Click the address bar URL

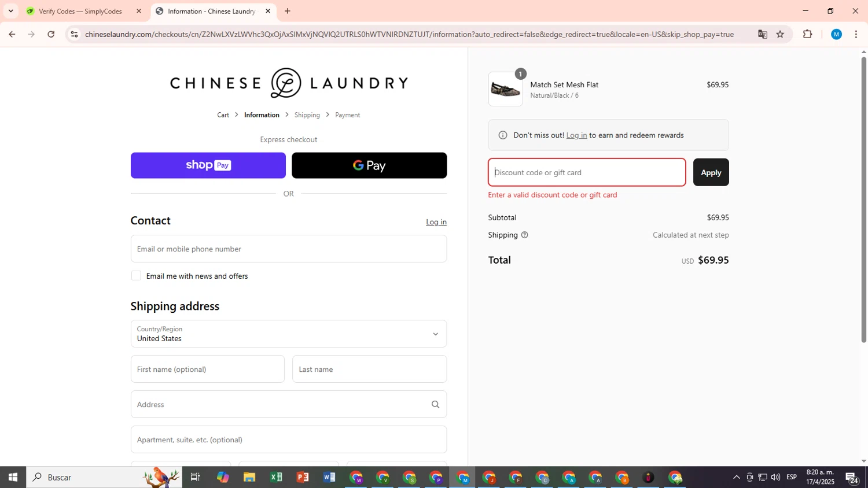409,34
